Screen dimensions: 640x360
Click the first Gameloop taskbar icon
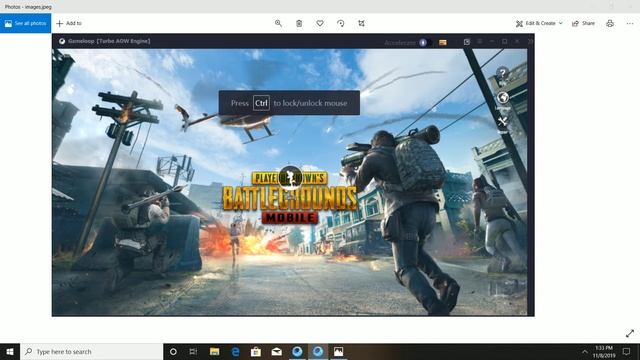297,351
